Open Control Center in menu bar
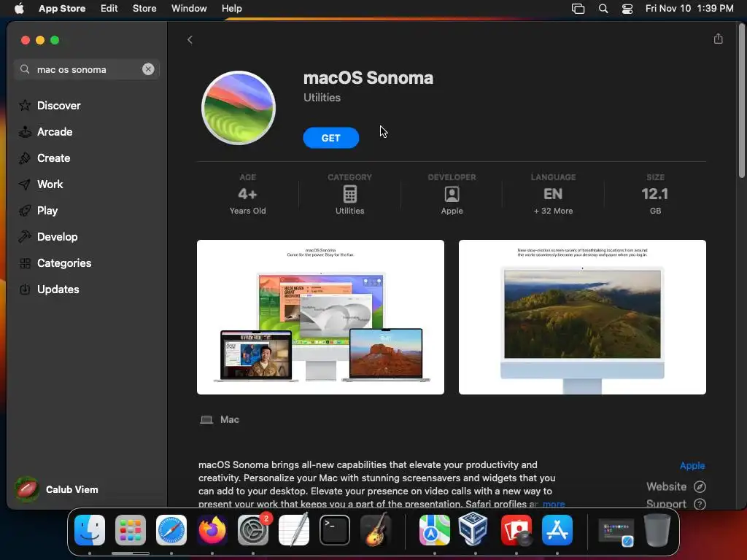 627,9
